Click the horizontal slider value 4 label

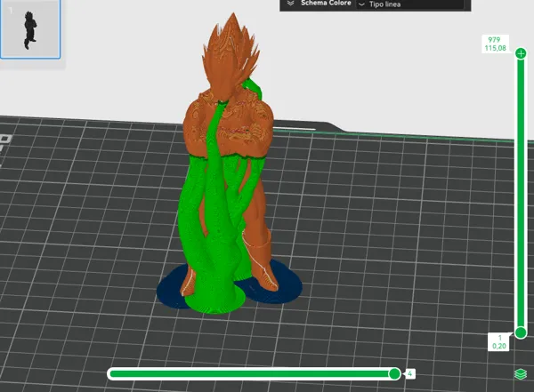(409, 374)
